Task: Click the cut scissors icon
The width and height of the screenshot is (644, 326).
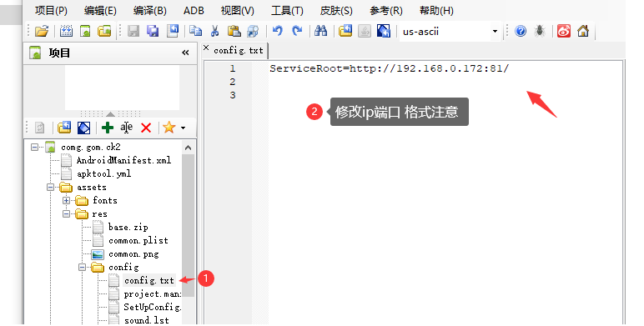Action: (x=214, y=31)
